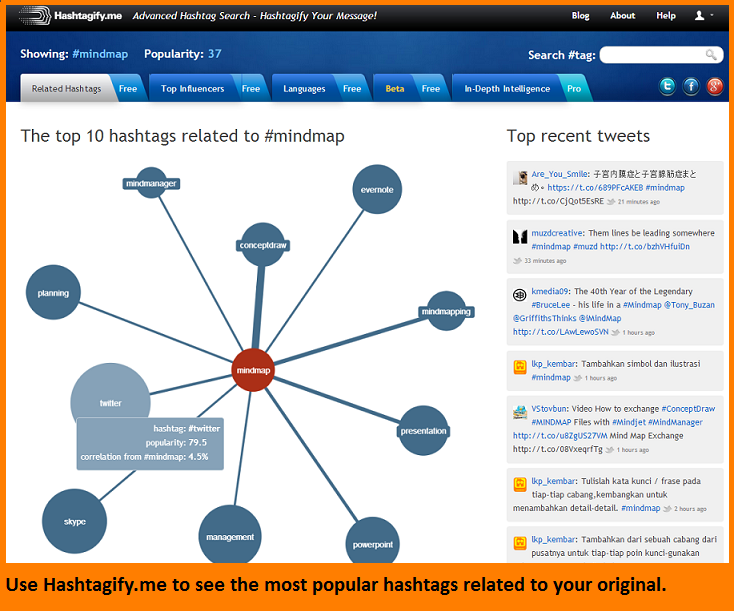
Task: Open http://t.co/u8ZgUS27VM link
Action: click(560, 436)
